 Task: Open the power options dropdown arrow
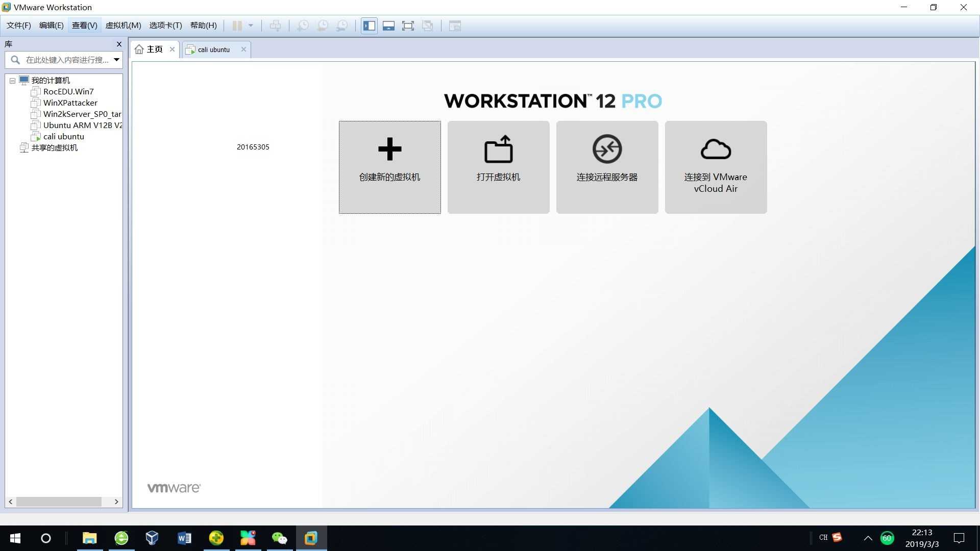(x=251, y=26)
